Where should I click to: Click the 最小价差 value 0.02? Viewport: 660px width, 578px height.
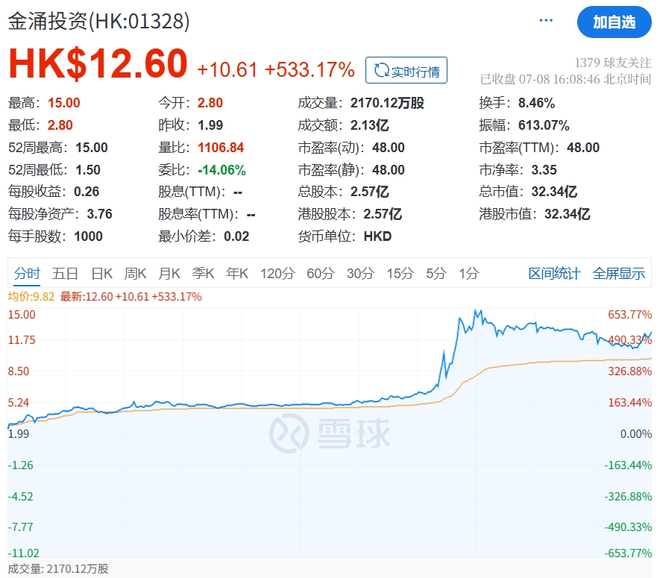tap(236, 236)
